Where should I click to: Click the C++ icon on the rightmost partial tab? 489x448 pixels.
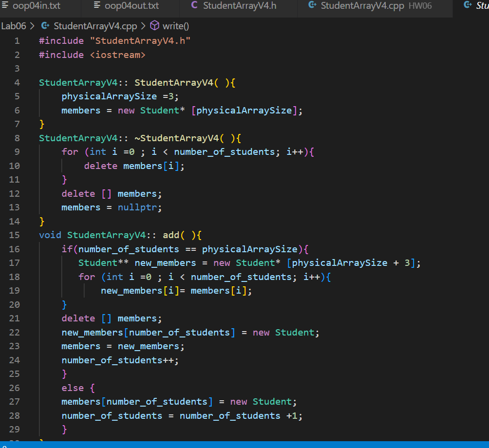(468, 6)
